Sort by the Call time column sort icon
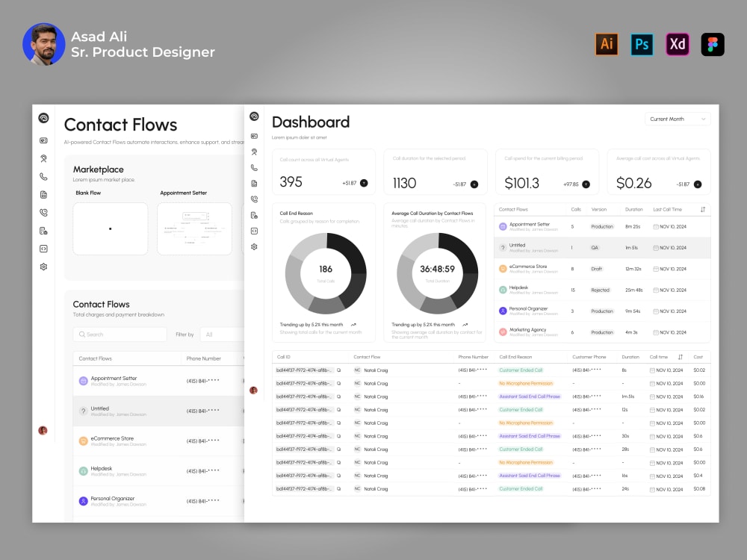 681,357
